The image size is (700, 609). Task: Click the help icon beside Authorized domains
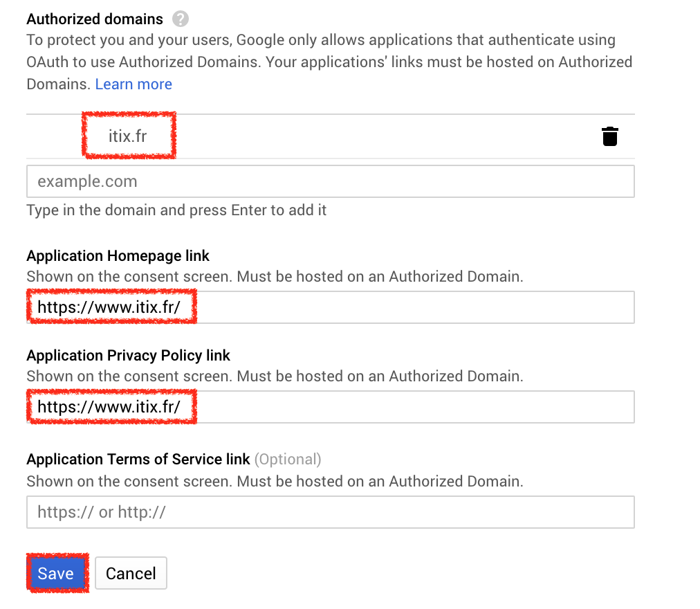pos(181,19)
